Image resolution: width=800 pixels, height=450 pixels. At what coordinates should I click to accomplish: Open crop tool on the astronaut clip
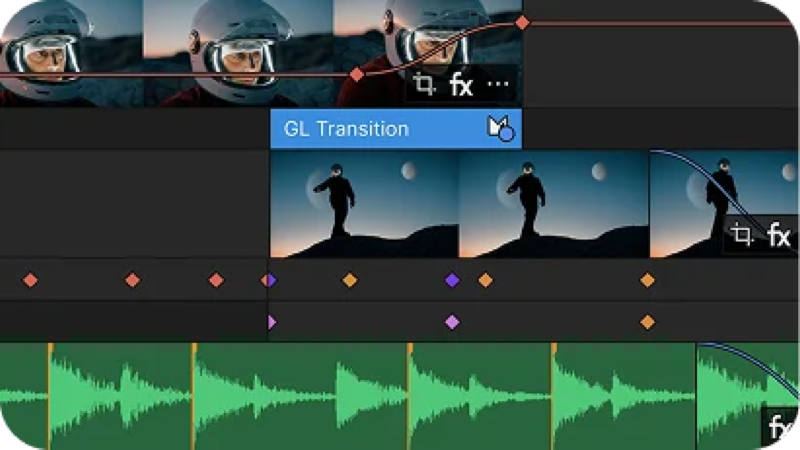tap(424, 85)
